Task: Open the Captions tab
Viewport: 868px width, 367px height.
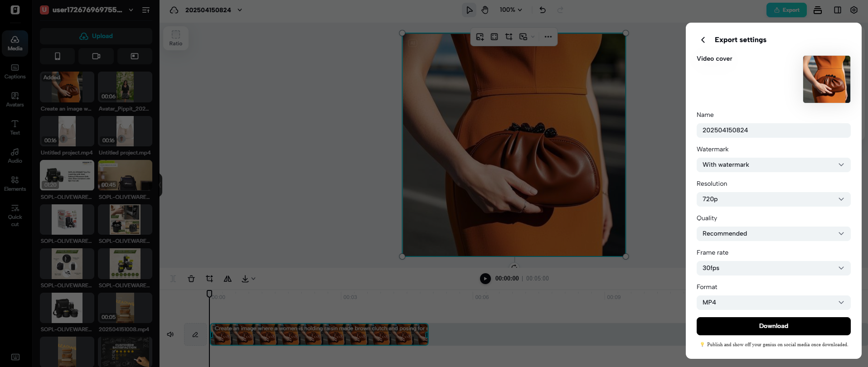Action: coord(15,72)
